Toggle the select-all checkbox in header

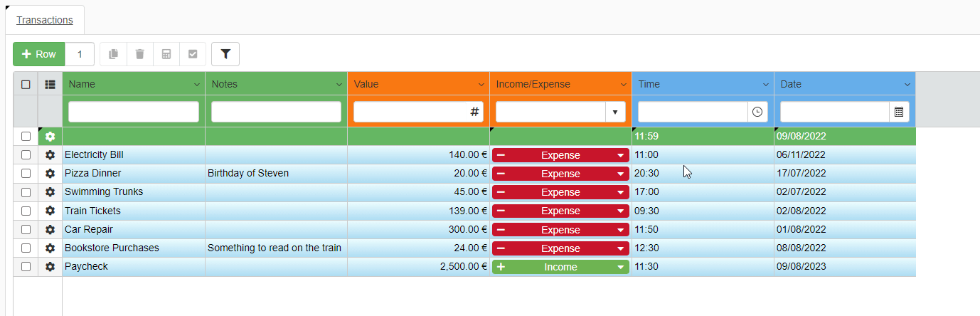click(26, 84)
